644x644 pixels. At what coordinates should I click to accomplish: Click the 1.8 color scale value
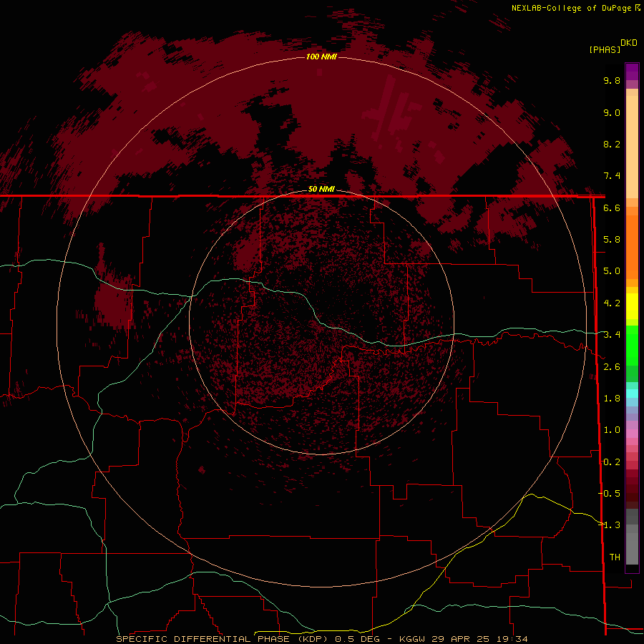click(x=612, y=399)
